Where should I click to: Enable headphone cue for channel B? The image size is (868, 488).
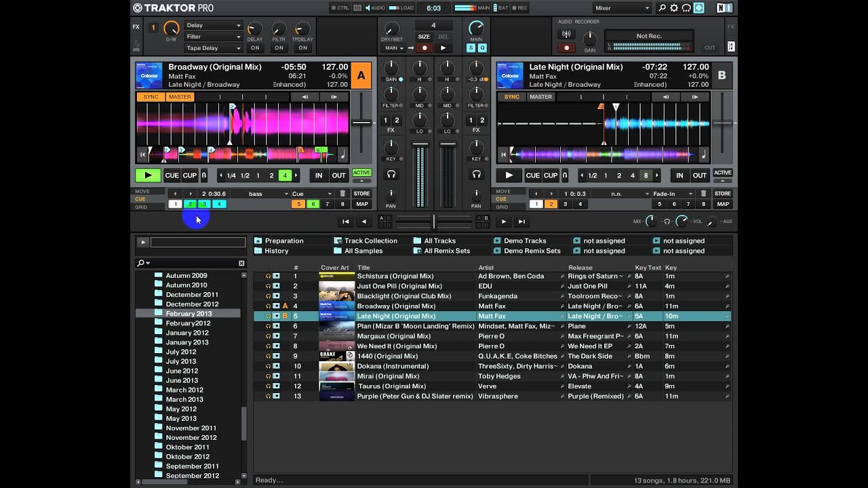pyautogui.click(x=476, y=175)
